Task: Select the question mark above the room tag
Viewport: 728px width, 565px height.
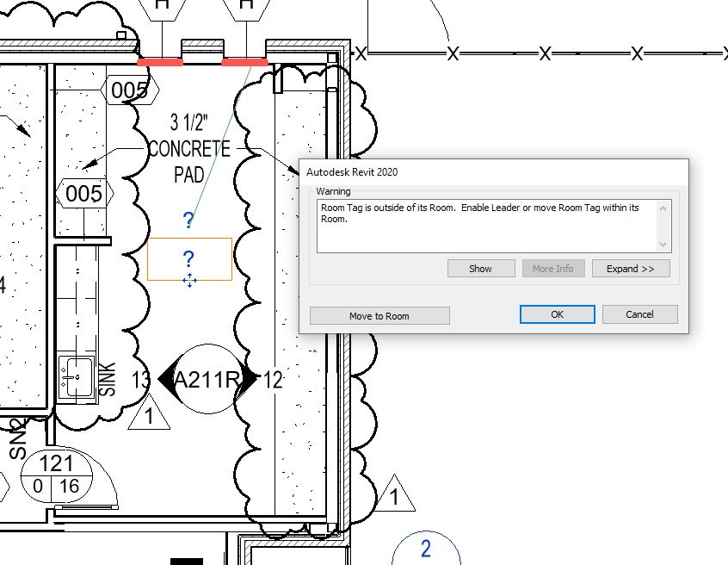Action: [x=188, y=220]
